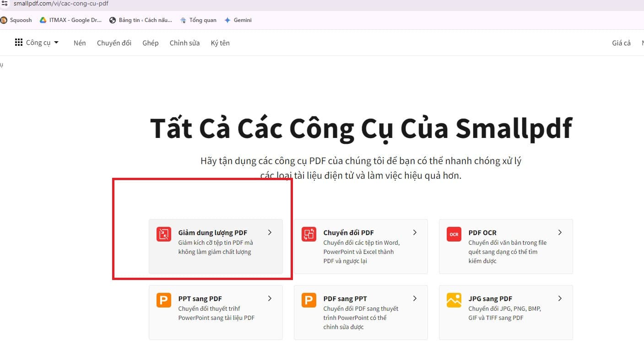Viewport: 644px width, 346px height.
Task: Click the chevron on PDF OCR card
Action: coord(560,232)
